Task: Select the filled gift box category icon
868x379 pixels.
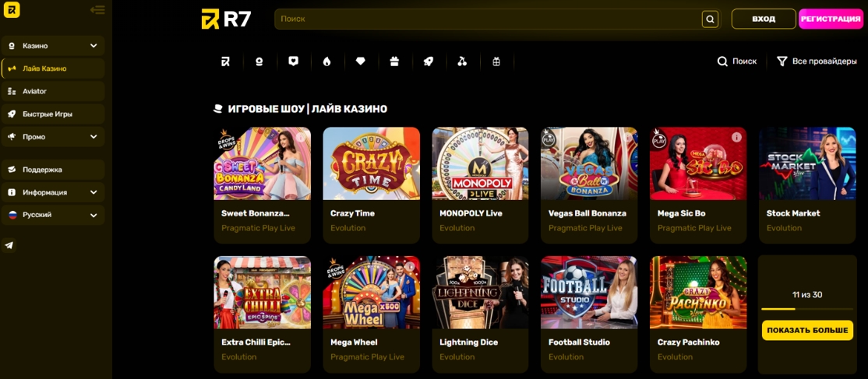Action: 394,61
